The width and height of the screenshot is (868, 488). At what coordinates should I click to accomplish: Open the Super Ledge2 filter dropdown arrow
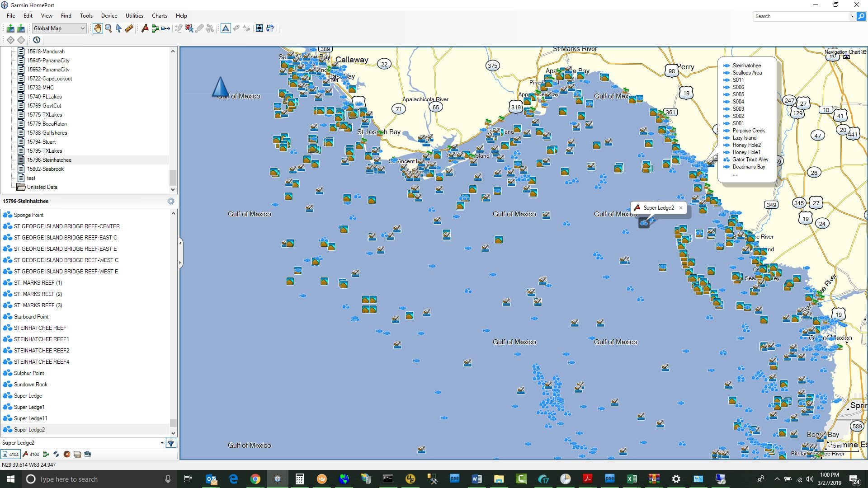(x=162, y=443)
